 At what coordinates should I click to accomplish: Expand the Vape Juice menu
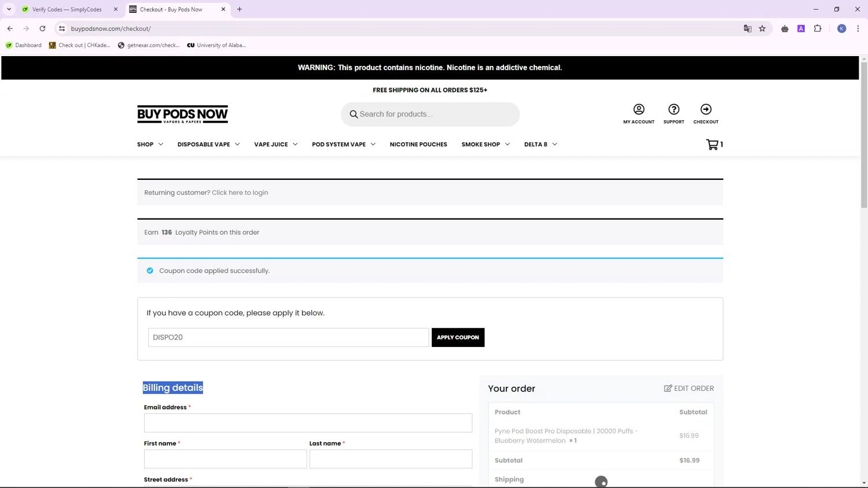click(x=276, y=145)
